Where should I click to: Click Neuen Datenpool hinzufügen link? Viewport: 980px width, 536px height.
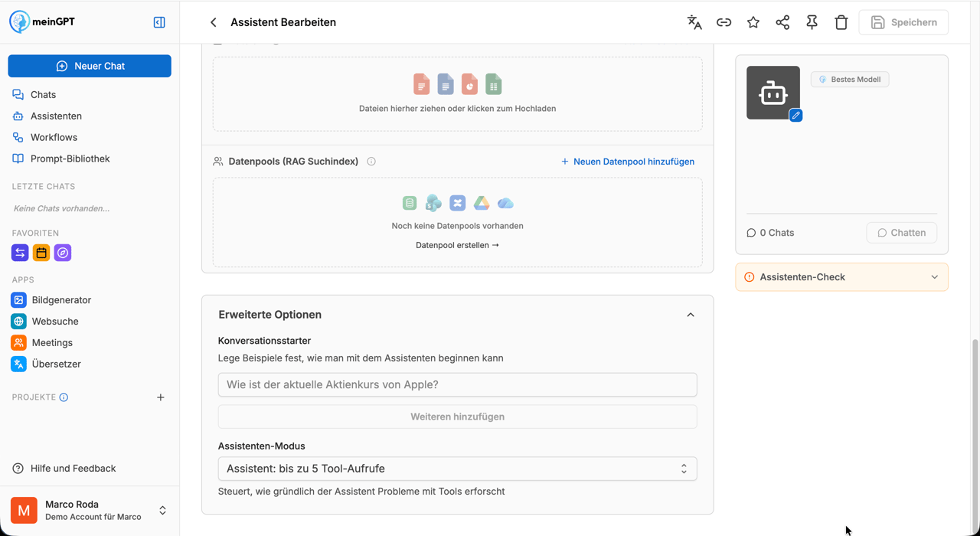tap(628, 162)
